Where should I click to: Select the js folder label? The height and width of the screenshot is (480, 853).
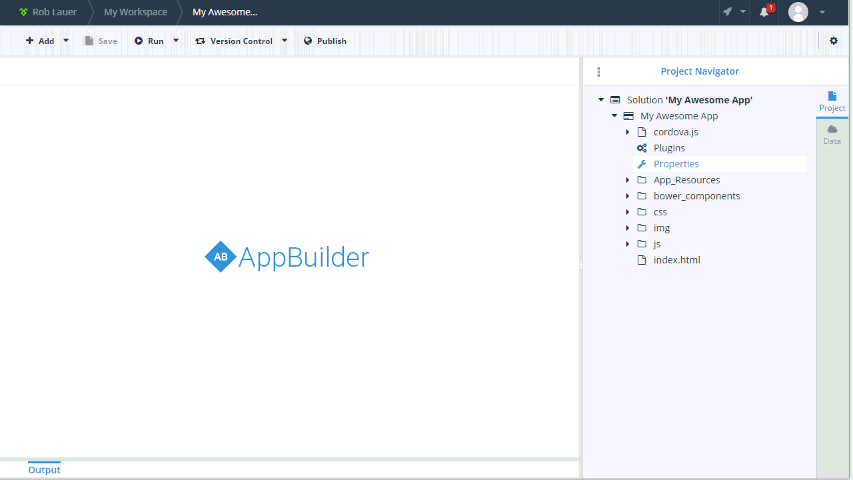(657, 244)
